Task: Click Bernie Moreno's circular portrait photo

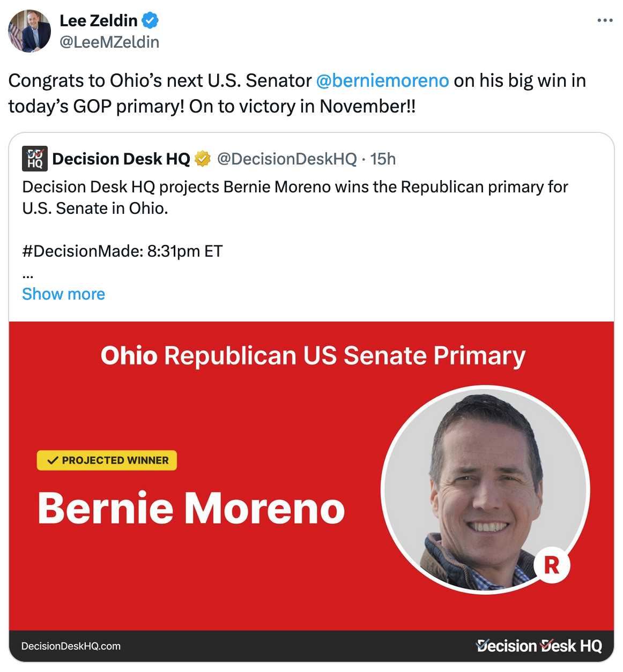Action: [485, 490]
